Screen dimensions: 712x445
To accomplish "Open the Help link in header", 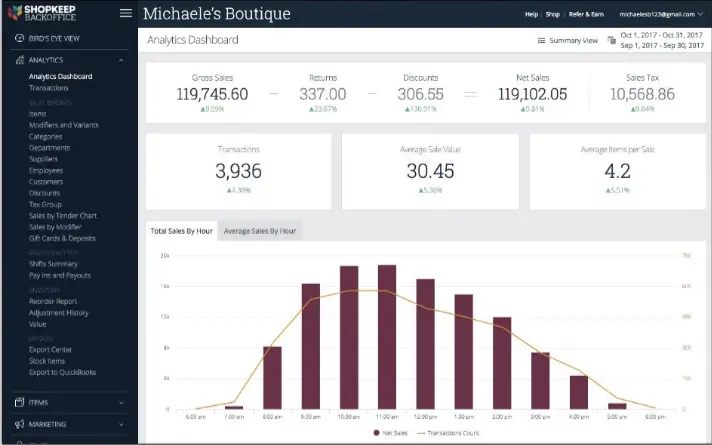I will tap(531, 15).
